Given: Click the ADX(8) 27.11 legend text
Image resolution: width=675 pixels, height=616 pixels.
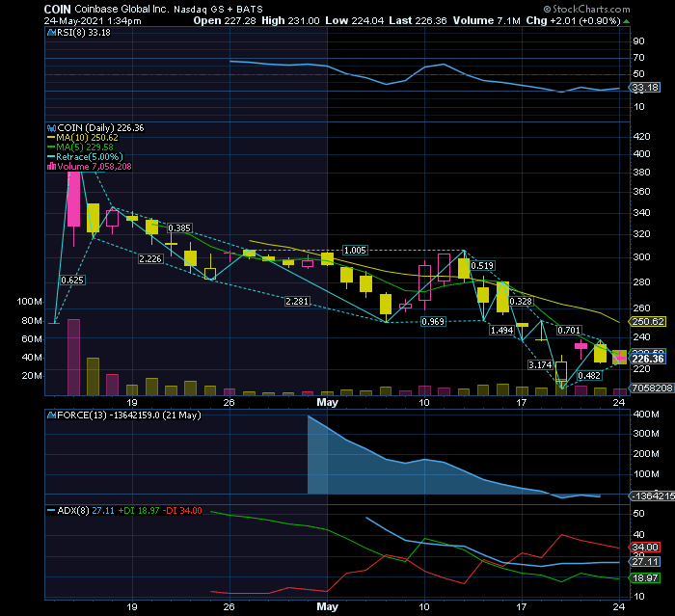Looking at the screenshot, I should (x=86, y=511).
